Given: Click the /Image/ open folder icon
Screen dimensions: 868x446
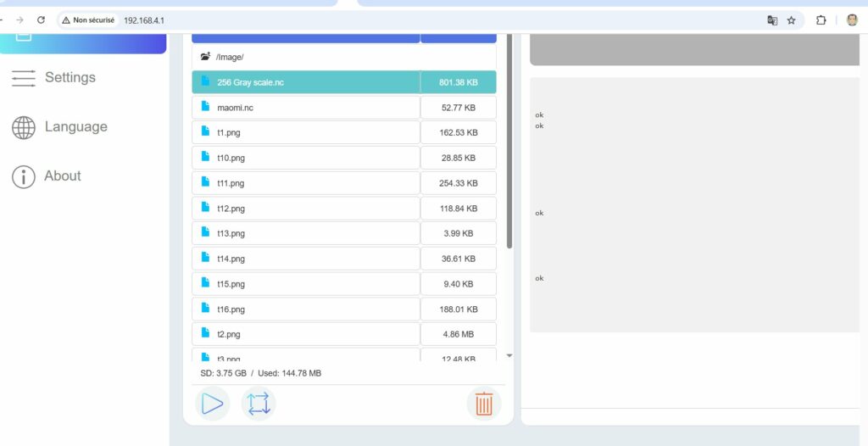Looking at the screenshot, I should 205,57.
